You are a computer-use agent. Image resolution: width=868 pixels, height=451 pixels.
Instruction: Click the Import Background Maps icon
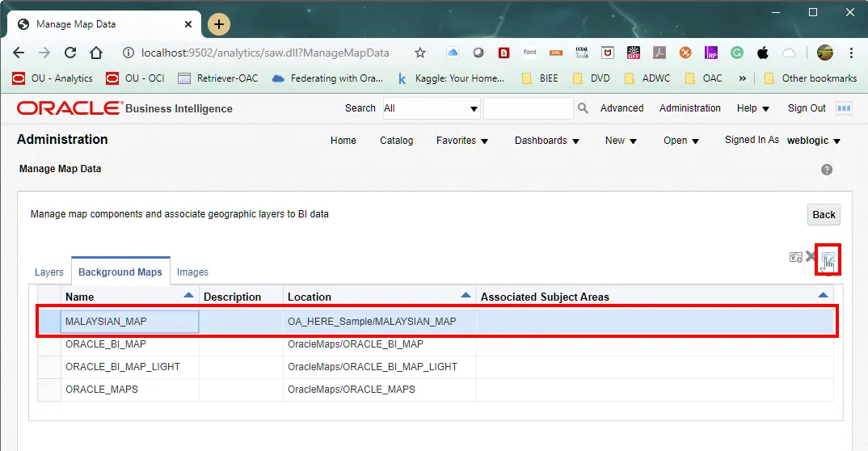pos(795,257)
